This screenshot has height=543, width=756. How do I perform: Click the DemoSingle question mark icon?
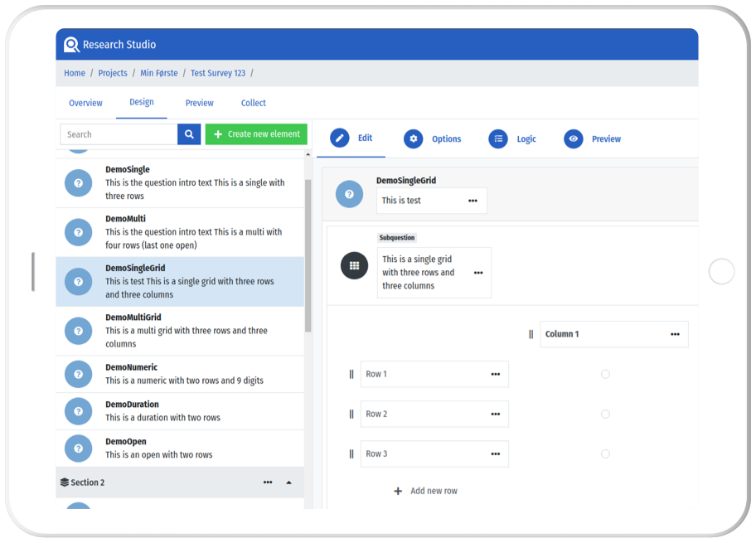tap(78, 182)
